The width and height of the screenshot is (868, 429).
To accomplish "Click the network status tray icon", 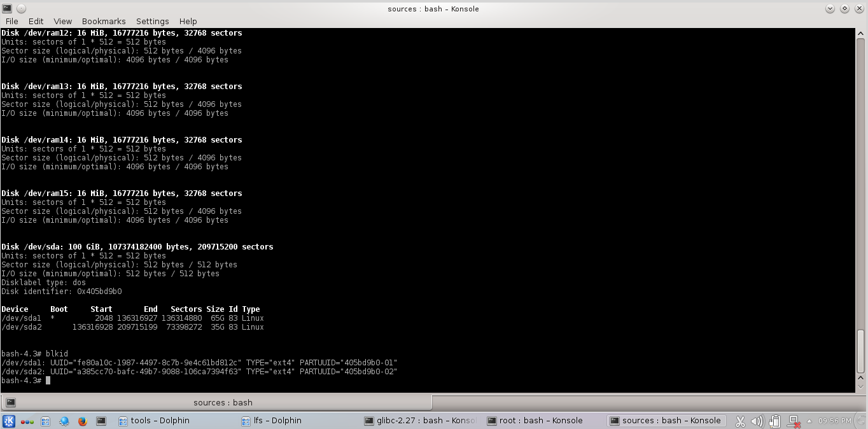I will point(793,421).
